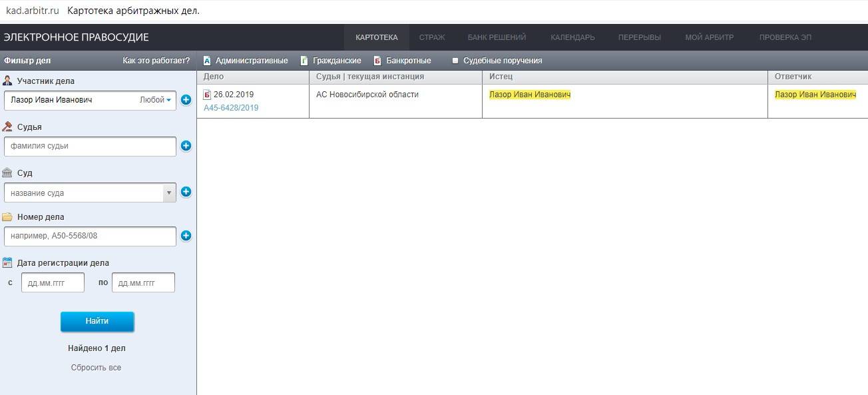
Task: Click Сбросить все reset link
Action: (x=96, y=368)
